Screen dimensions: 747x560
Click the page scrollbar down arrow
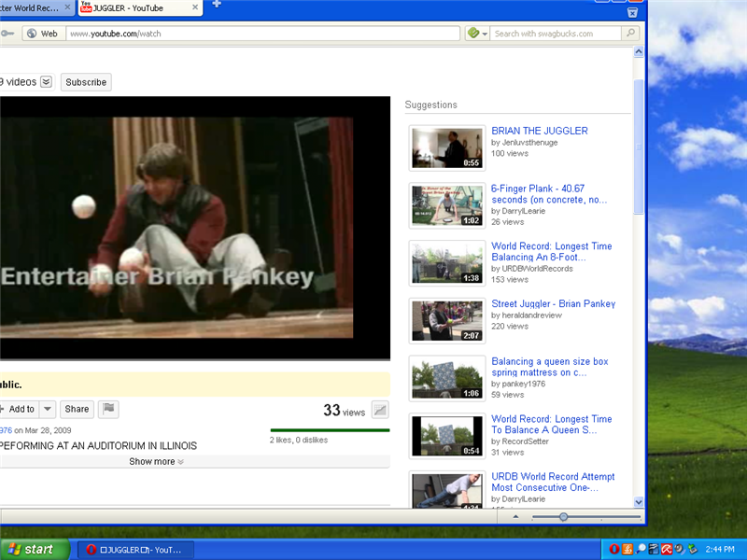click(x=639, y=502)
